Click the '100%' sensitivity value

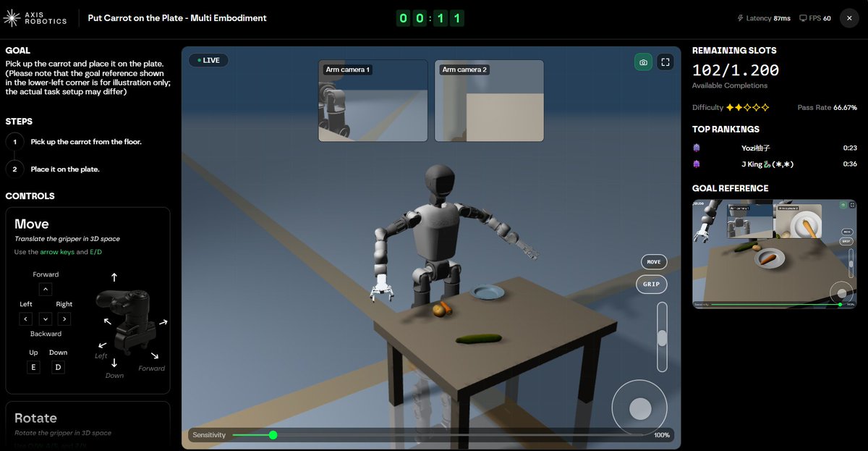point(662,435)
